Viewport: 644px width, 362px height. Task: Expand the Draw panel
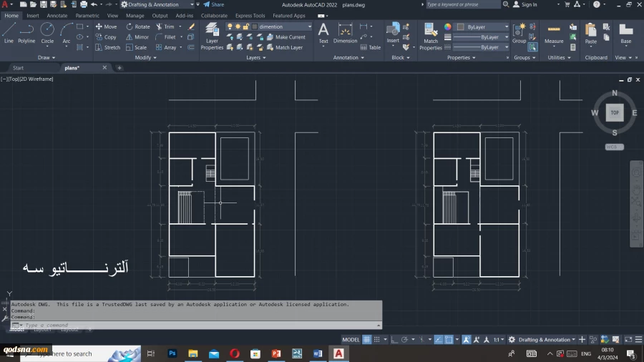point(46,57)
